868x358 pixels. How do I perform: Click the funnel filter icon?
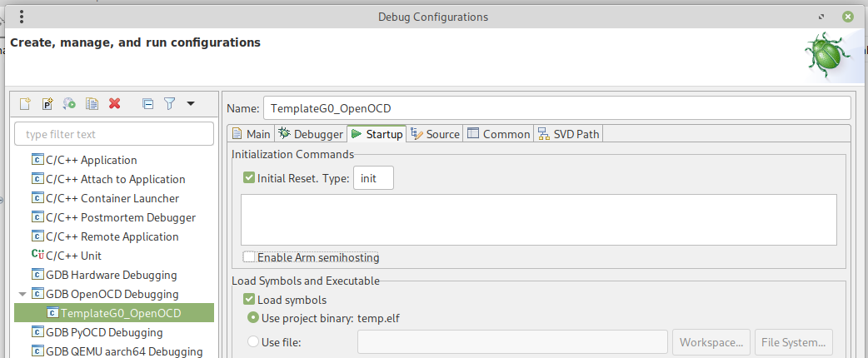pyautogui.click(x=169, y=104)
